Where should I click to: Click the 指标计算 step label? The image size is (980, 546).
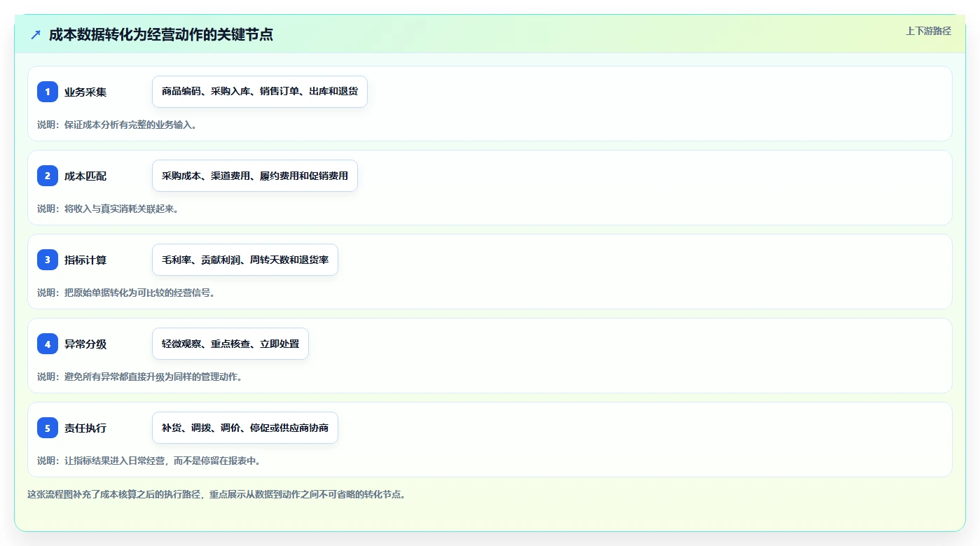pos(85,260)
